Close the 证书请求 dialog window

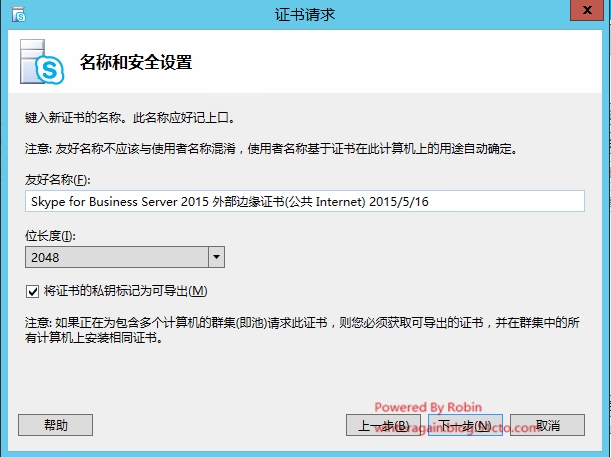pos(587,10)
